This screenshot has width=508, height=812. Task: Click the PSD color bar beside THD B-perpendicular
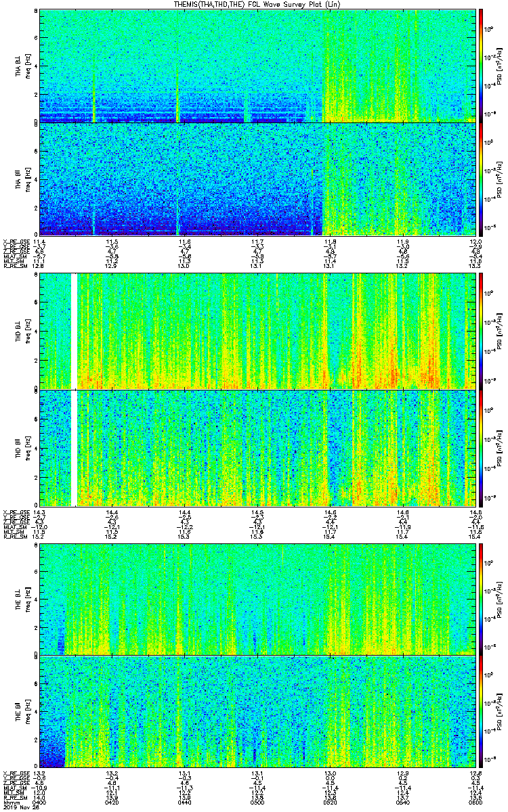tap(480, 332)
